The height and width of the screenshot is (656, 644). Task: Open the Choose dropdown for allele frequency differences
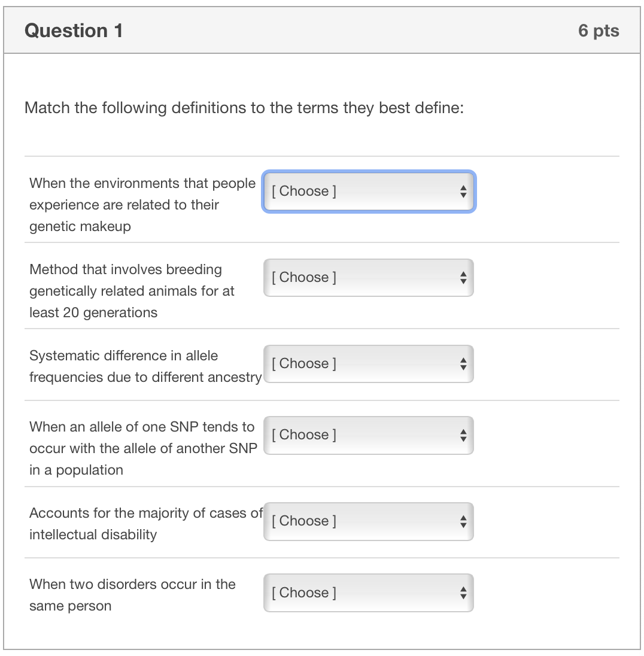pyautogui.click(x=369, y=363)
